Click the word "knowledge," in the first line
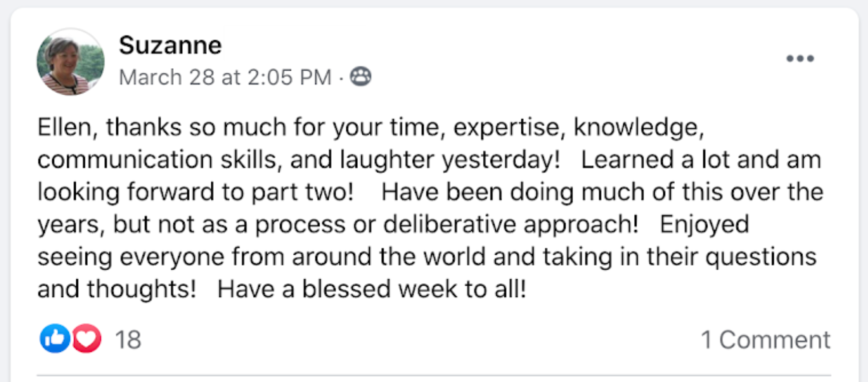 coord(639,127)
